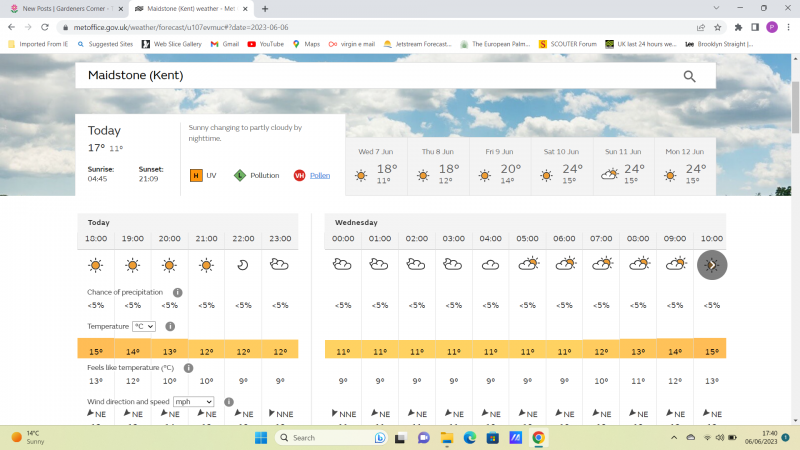
Task: Open the Extensions puzzle icon
Action: point(738,28)
